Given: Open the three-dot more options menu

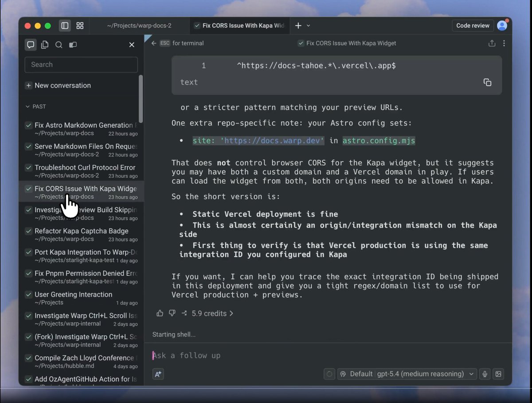Looking at the screenshot, I should (504, 43).
